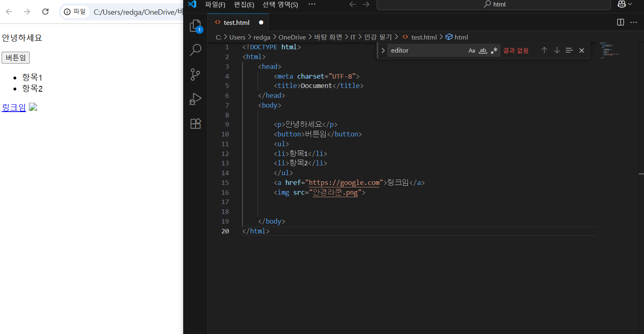Screen dimensions: 644x334
Task: Open the 링크임 link in browser
Action: point(14,107)
